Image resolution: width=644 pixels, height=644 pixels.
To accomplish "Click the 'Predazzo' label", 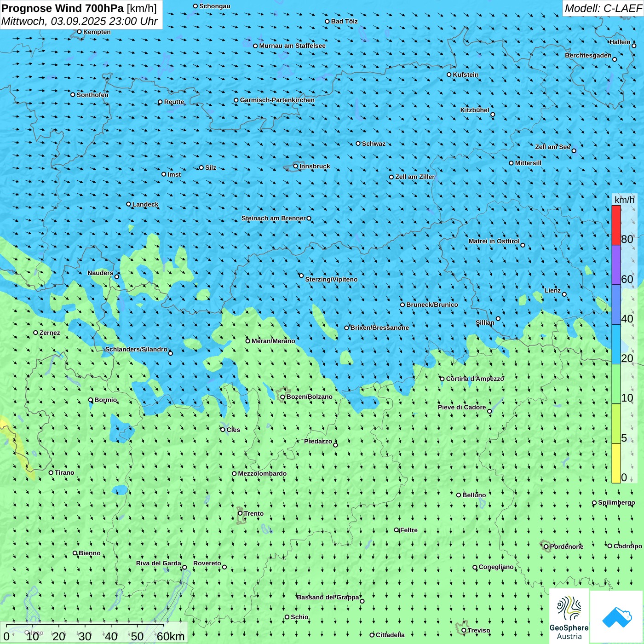I will 318,441.
